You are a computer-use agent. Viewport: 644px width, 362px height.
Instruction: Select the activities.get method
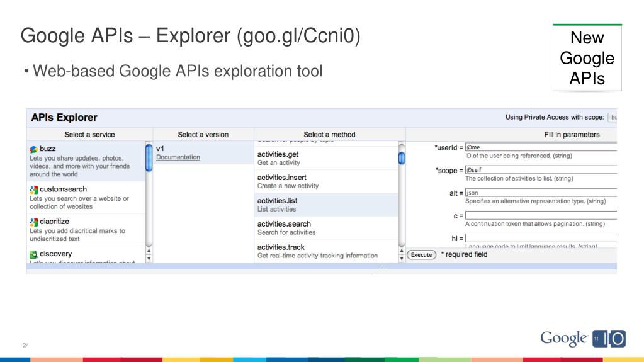point(325,158)
